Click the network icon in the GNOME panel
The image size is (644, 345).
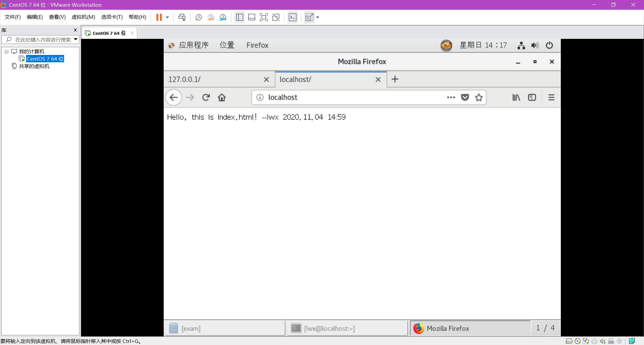(521, 45)
